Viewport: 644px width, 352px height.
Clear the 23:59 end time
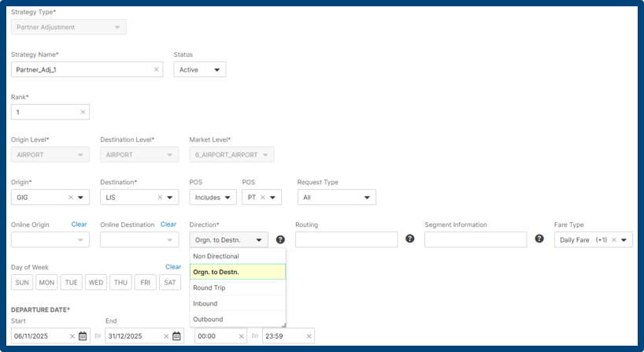309,336
